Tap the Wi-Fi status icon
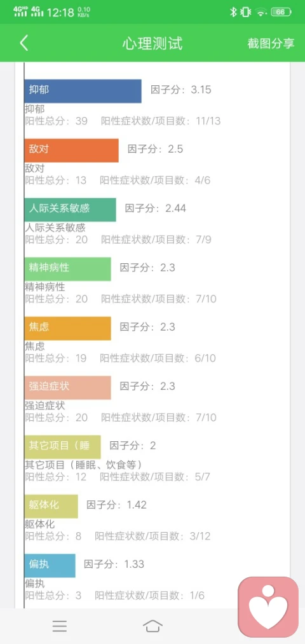 261,12
